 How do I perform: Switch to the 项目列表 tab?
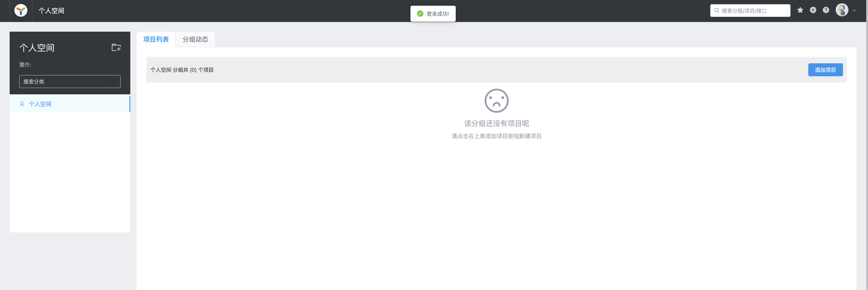pyautogui.click(x=156, y=39)
